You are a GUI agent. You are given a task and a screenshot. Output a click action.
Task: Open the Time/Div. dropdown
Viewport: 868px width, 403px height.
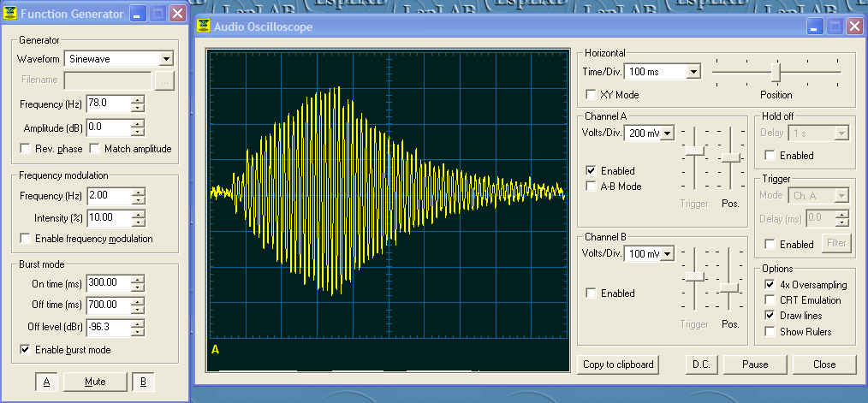[x=693, y=71]
